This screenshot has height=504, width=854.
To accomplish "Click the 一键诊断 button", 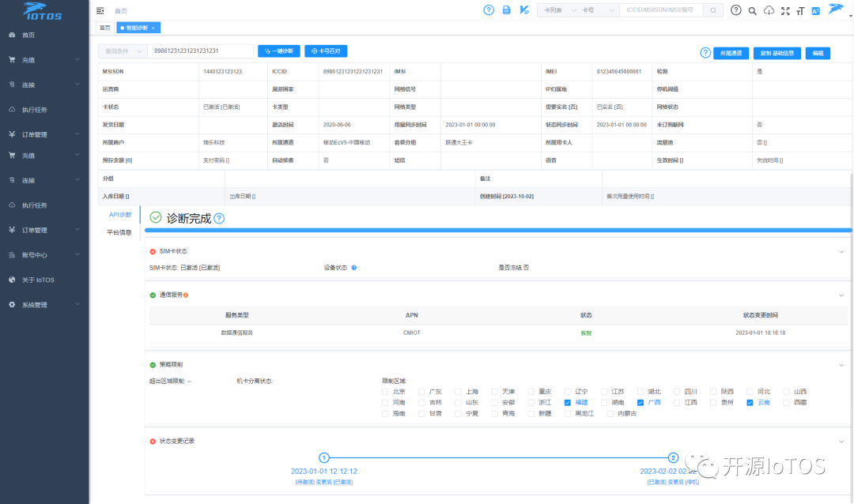I will pyautogui.click(x=279, y=51).
